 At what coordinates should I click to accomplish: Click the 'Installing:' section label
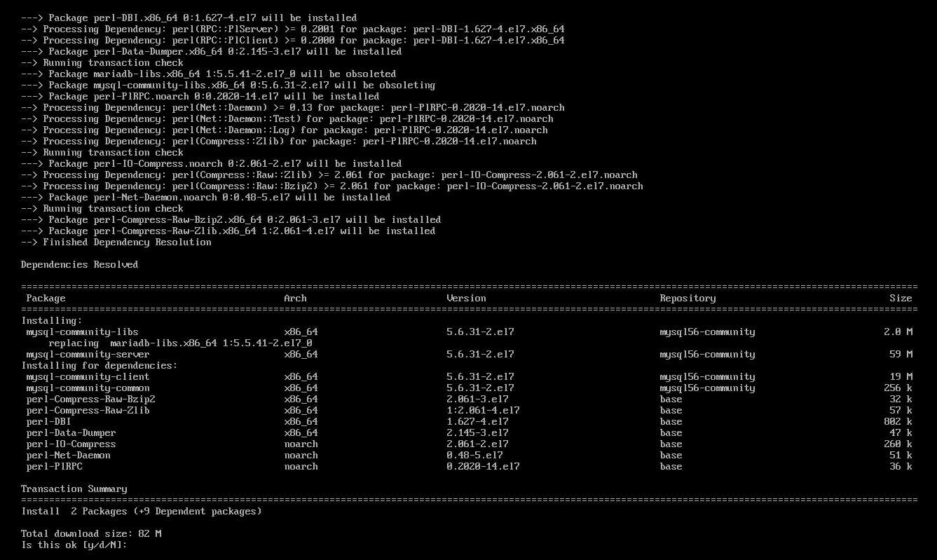click(x=52, y=320)
